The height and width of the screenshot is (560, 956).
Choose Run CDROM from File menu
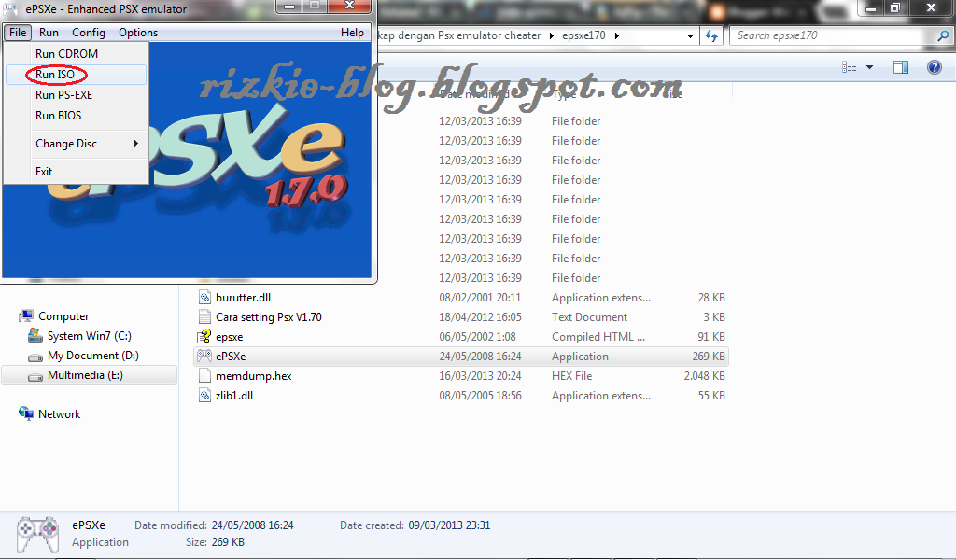[x=76, y=53]
